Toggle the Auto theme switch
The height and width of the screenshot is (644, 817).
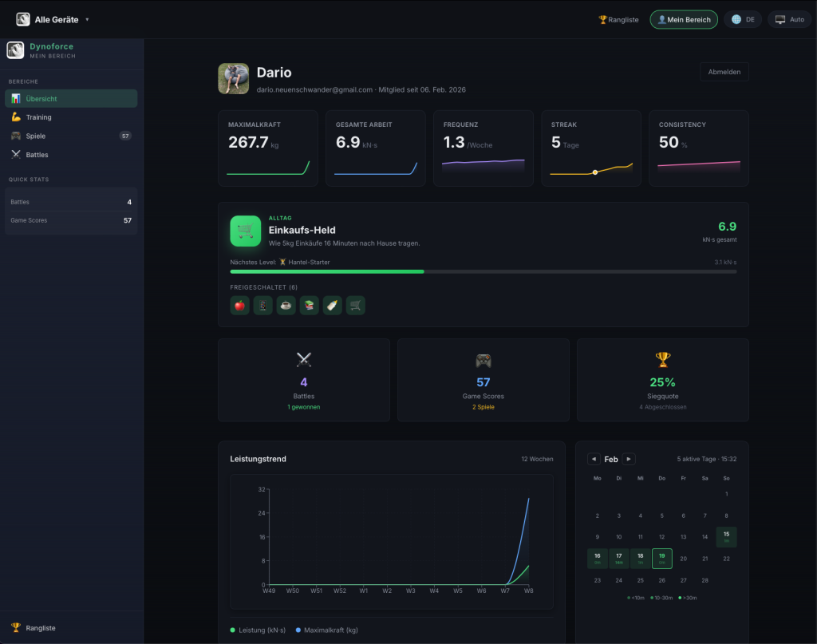[789, 19]
